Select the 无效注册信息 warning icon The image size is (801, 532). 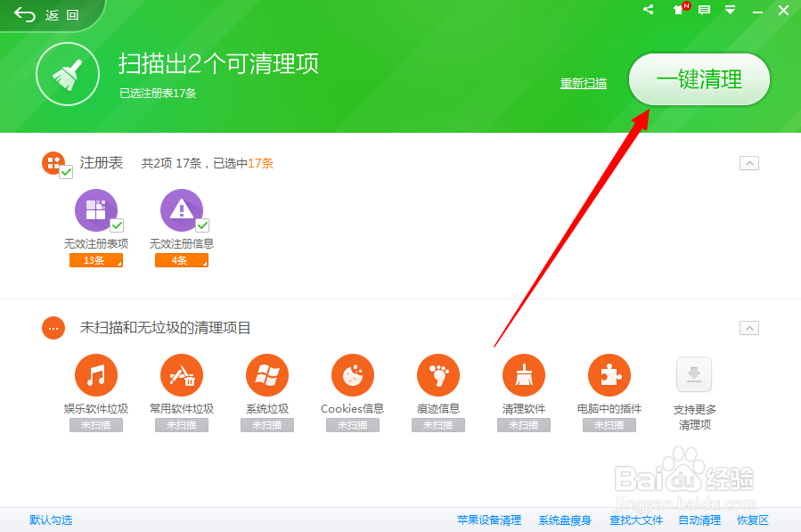click(182, 210)
